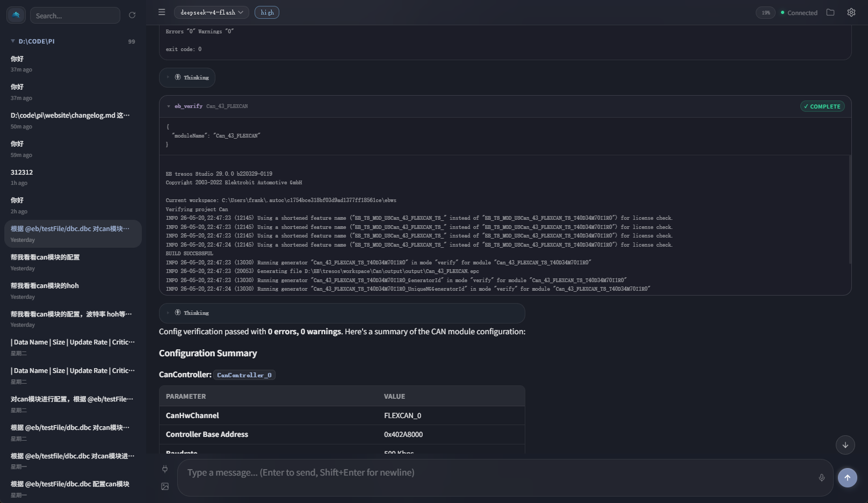Refresh the session list
Viewport: 868px width, 503px height.
pyautogui.click(x=132, y=15)
